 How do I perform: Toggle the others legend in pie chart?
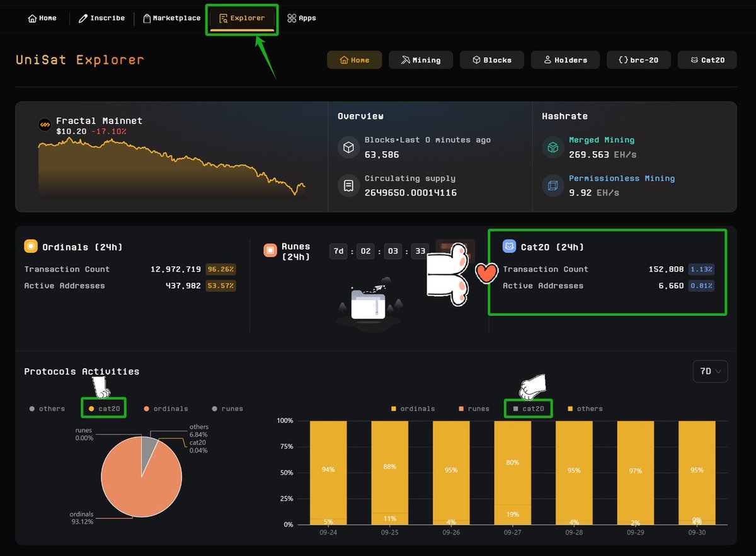click(x=47, y=408)
